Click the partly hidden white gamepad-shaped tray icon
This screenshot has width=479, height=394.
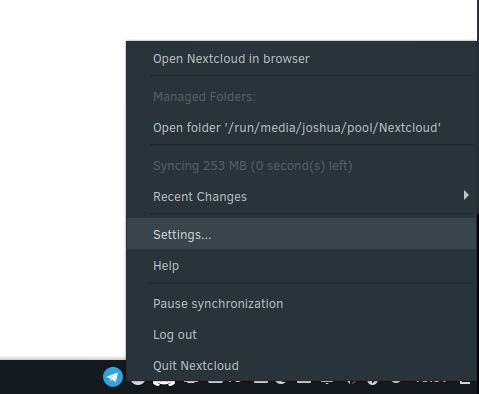(x=164, y=383)
